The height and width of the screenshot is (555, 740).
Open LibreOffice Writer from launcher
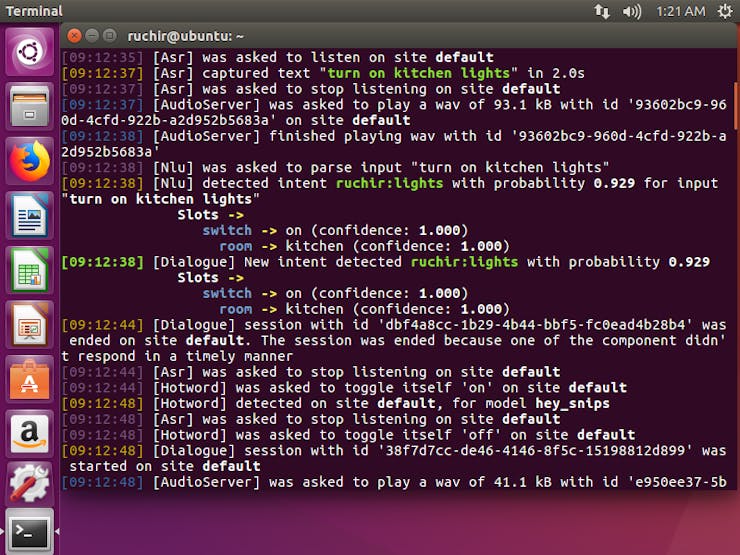(x=29, y=216)
